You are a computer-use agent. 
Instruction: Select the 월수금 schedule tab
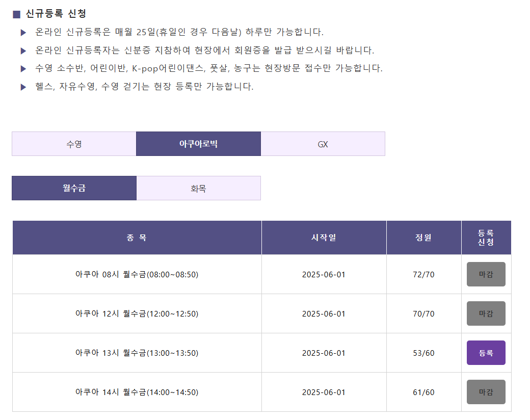[x=74, y=189]
